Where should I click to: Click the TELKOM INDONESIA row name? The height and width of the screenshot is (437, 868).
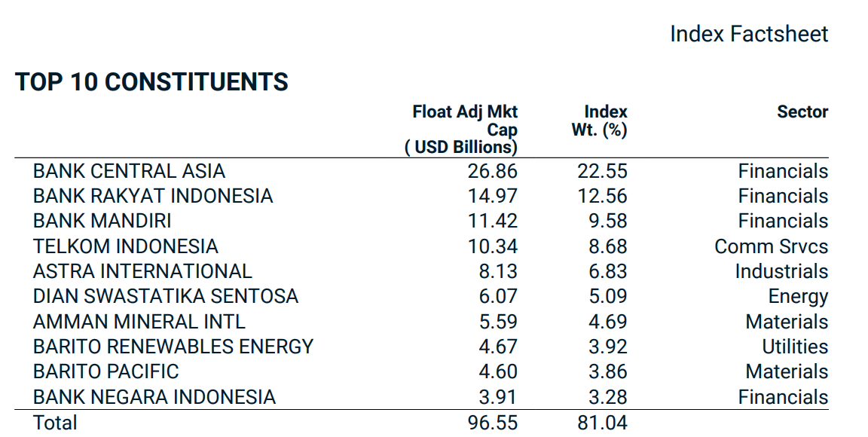[x=125, y=246]
